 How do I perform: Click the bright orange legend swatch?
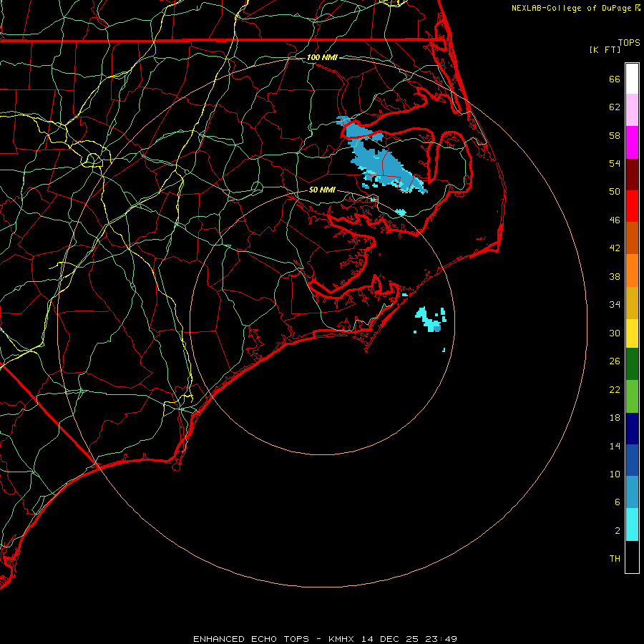(632, 270)
